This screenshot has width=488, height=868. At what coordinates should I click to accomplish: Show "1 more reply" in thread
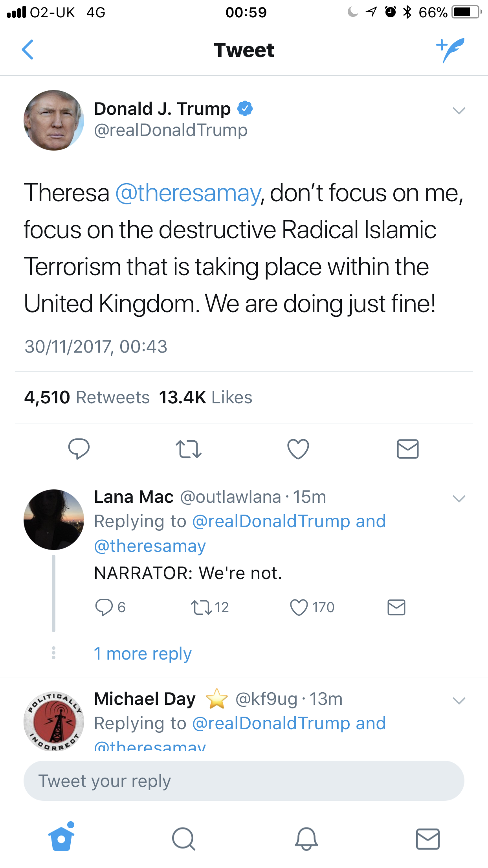click(143, 654)
